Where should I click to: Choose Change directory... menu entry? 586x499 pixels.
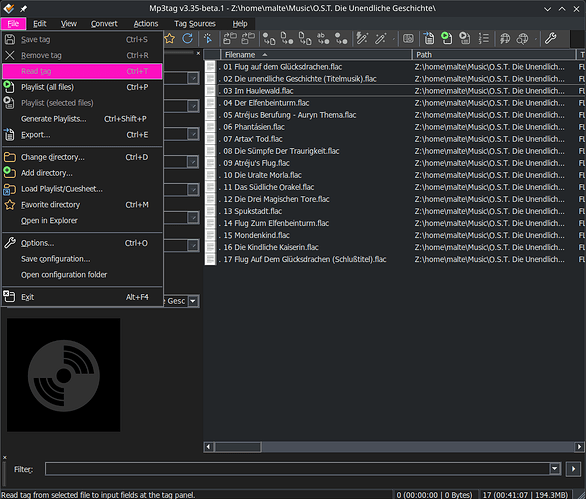[x=82, y=157]
